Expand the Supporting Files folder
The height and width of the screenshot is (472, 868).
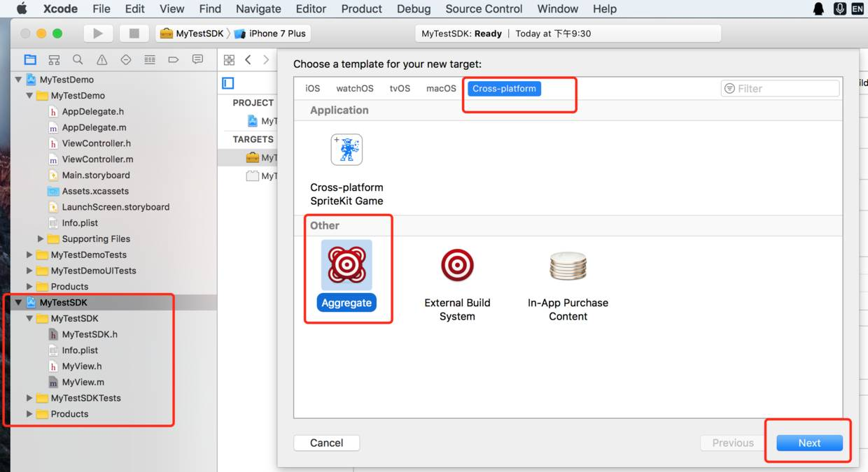(x=41, y=239)
